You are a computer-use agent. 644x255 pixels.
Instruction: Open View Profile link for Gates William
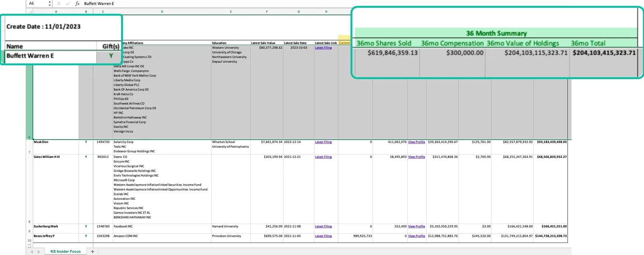tap(417, 157)
